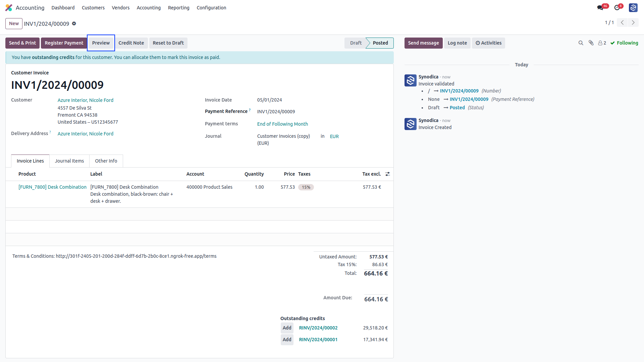Toggle the Following subscription
Viewport: 644px width, 362px height.
coord(624,43)
